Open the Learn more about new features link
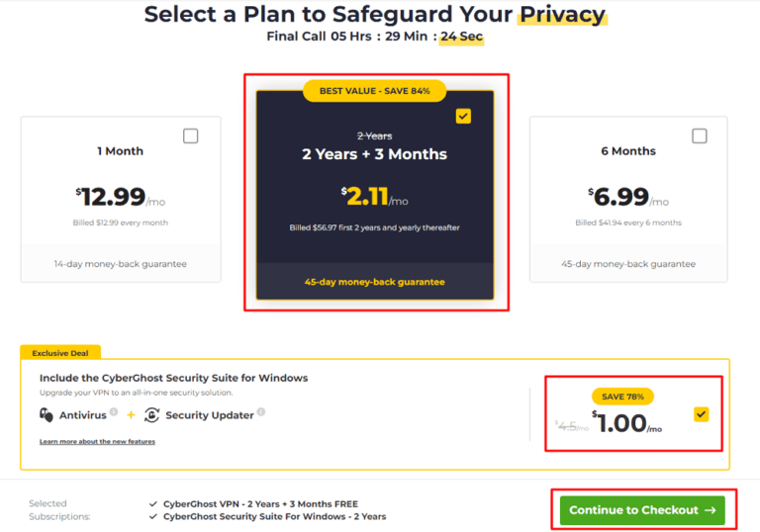 tap(97, 441)
